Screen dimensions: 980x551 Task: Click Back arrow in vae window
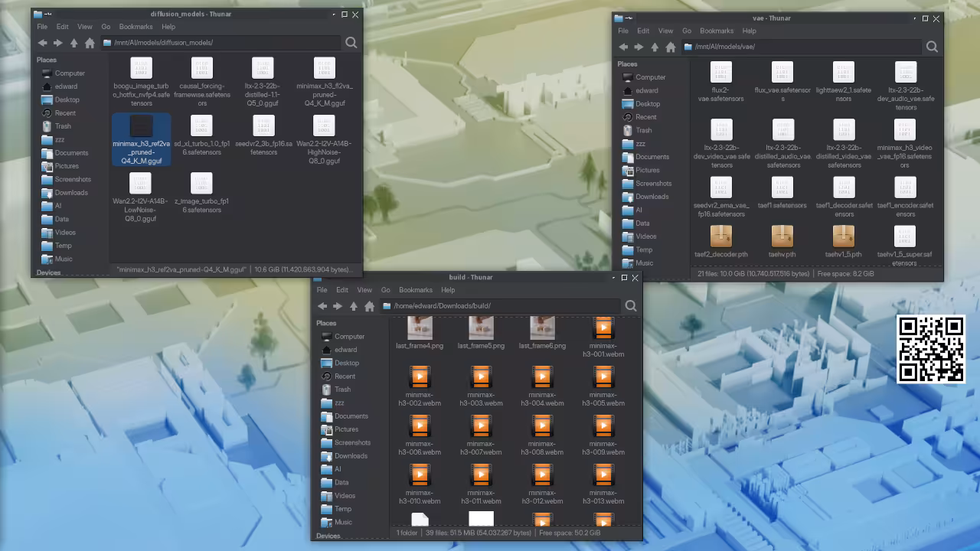click(x=623, y=47)
